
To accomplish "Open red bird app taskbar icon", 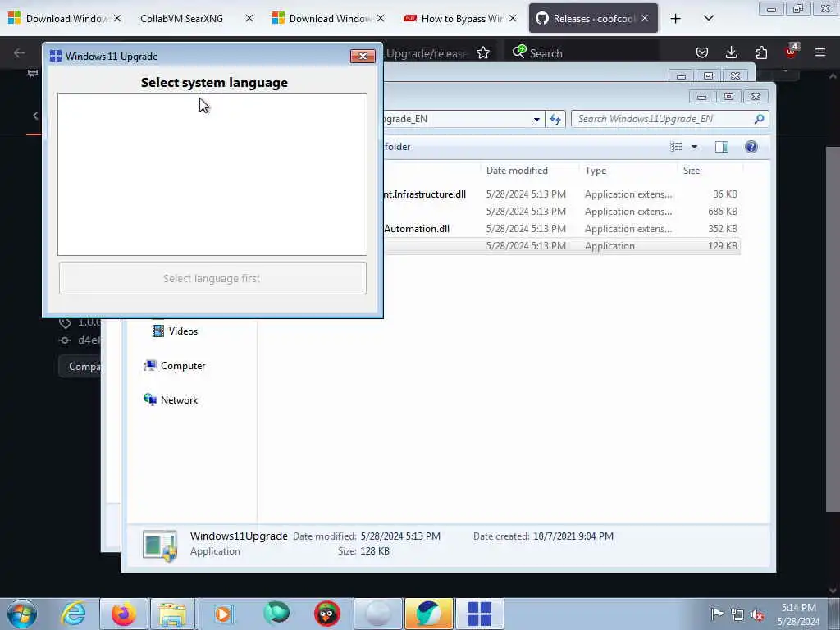I will point(326,614).
